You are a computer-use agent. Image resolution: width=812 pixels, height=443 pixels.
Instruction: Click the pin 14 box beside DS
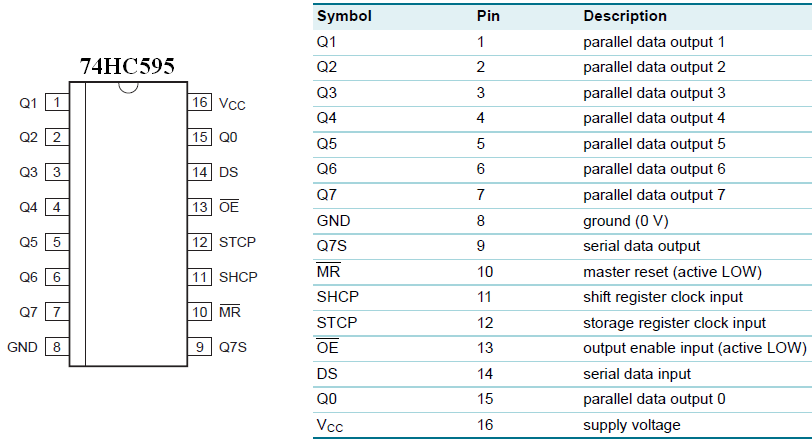click(x=200, y=172)
